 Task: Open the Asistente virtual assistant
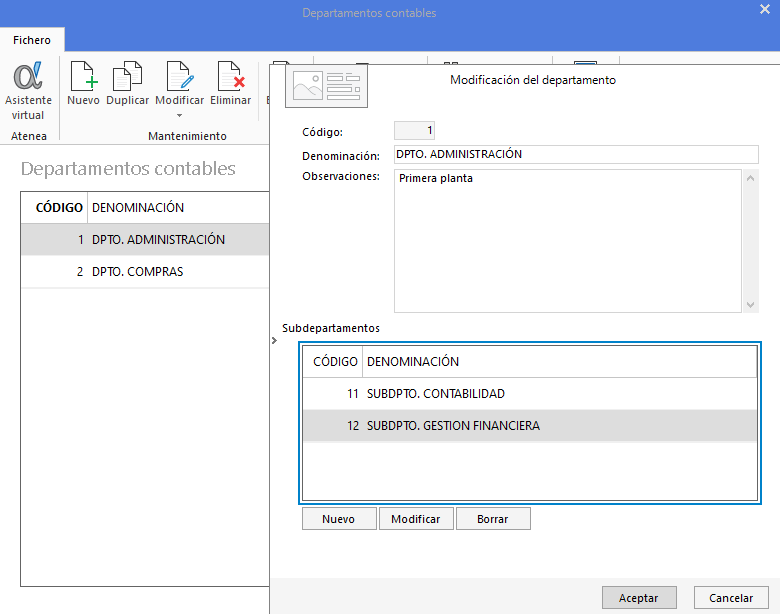(28, 91)
